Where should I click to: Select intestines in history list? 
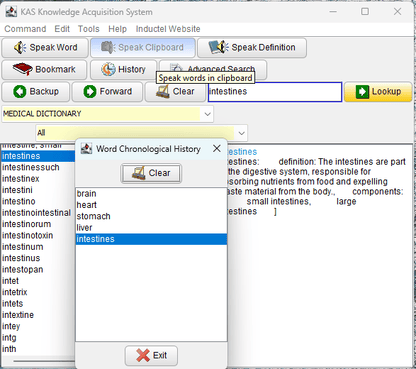pos(151,239)
